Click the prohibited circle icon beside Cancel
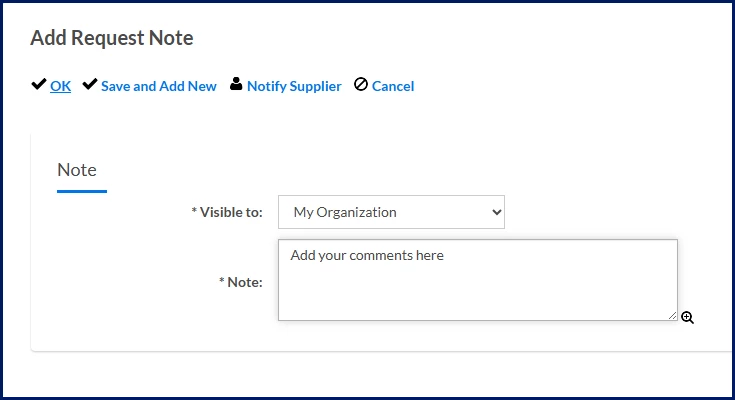The height and width of the screenshot is (400, 735). 361,84
